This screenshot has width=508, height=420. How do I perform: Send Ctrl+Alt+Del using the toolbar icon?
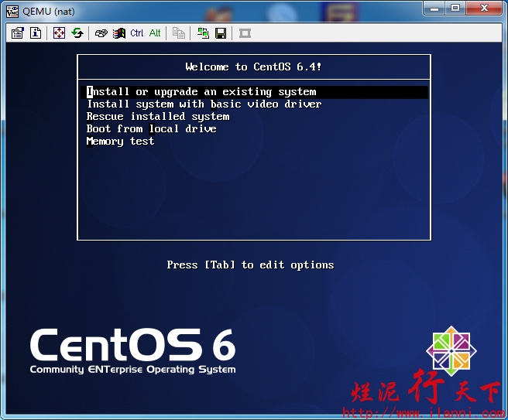pyautogui.click(x=101, y=33)
